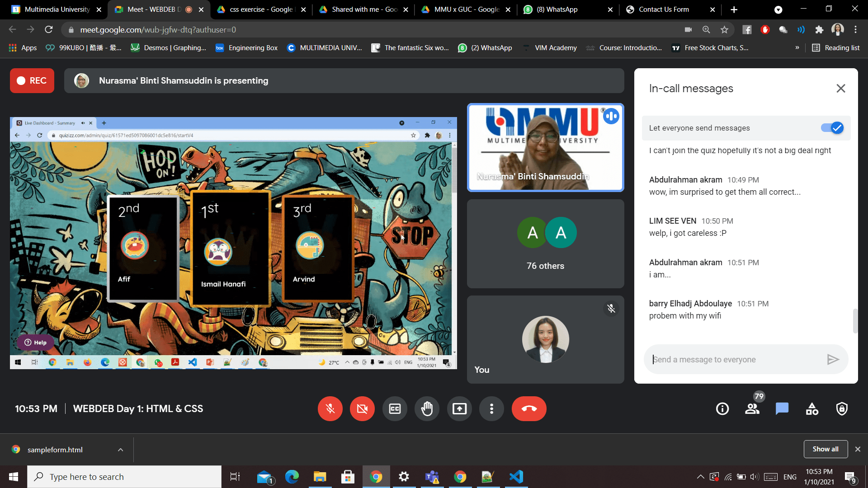The image size is (868, 488).
Task: Expand more bookmarks chevron
Action: click(797, 48)
